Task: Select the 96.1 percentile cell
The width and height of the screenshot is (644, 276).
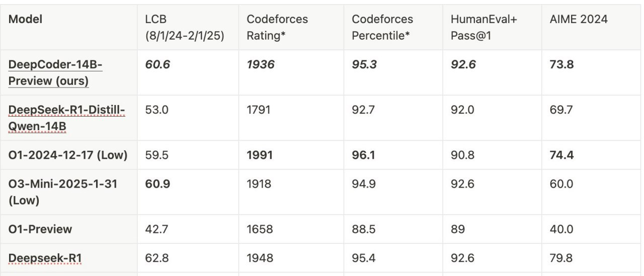Action: pyautogui.click(x=363, y=155)
